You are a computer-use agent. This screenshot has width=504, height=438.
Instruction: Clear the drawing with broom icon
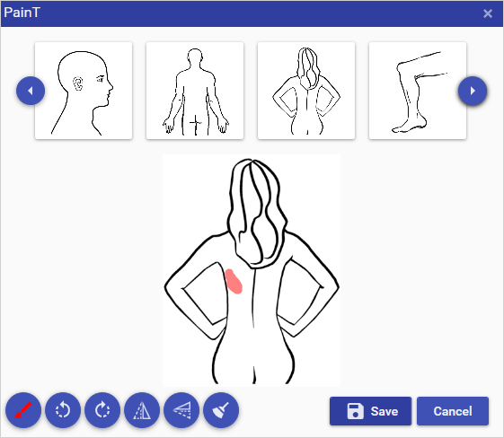point(221,410)
